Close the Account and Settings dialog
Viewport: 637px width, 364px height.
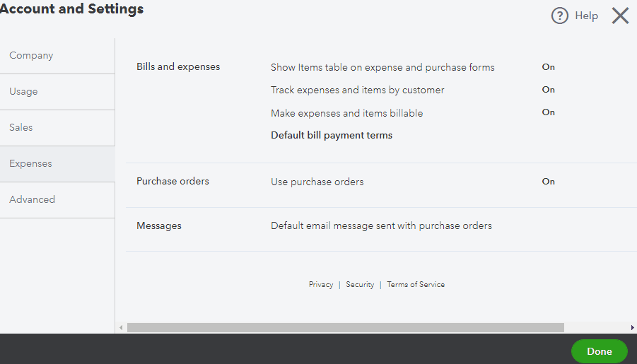(x=620, y=16)
